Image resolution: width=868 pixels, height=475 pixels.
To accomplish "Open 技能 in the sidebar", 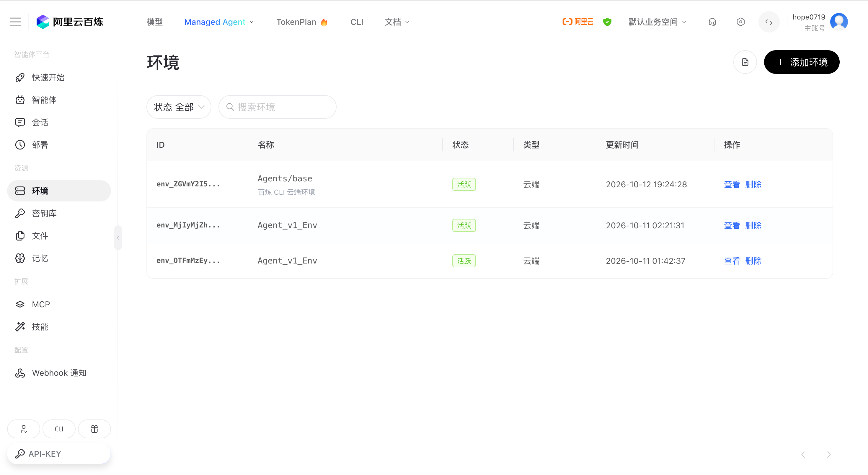I will click(59, 327).
